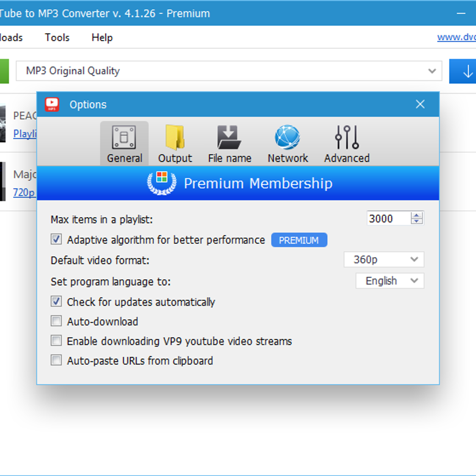The image size is (476, 476).
Task: Open the Default video format dropdown
Action: pyautogui.click(x=384, y=260)
